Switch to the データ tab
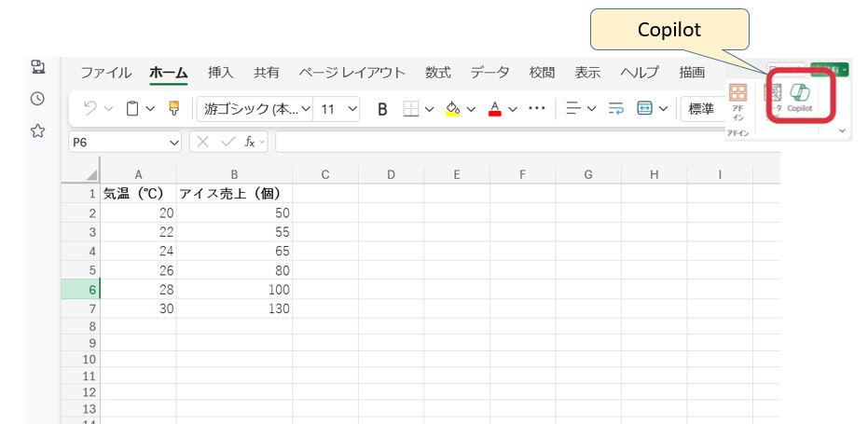The width and height of the screenshot is (868, 424). click(489, 73)
